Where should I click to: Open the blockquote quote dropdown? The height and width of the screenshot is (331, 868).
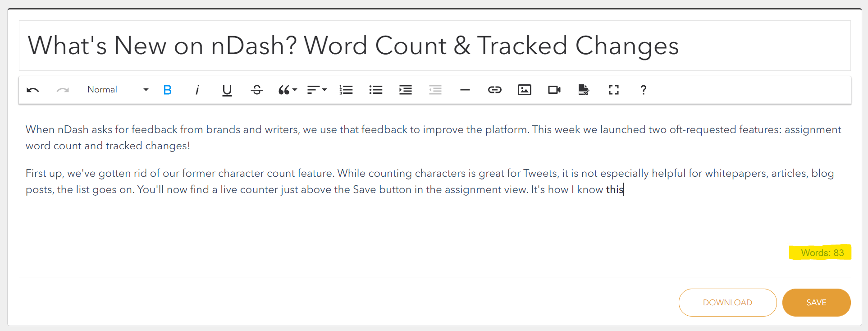click(x=288, y=90)
